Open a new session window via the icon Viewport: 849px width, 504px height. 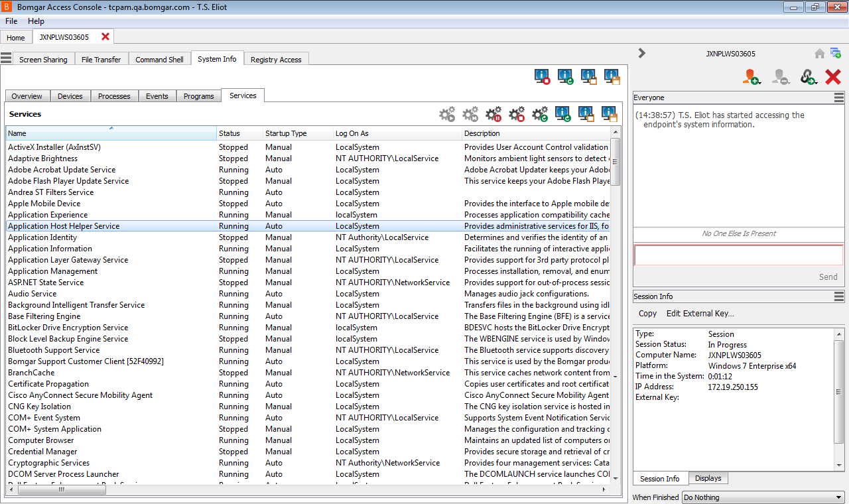pos(836,53)
